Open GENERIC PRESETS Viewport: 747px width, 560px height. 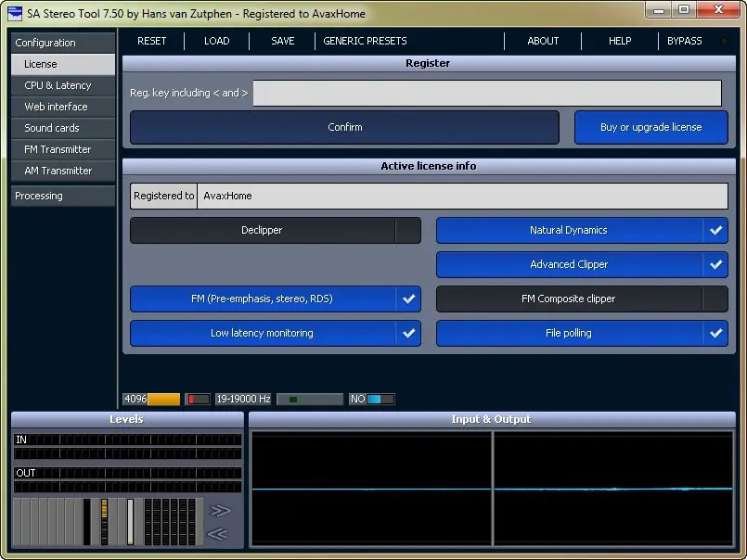(x=365, y=41)
